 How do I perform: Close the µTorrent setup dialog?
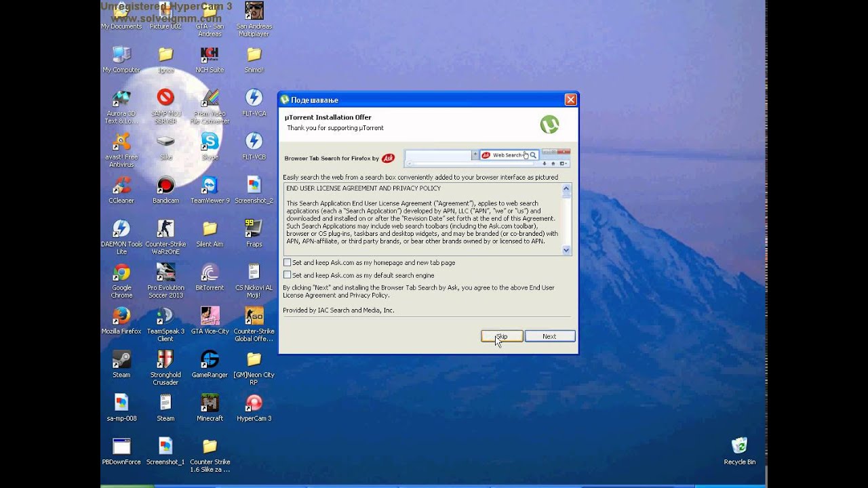click(570, 100)
